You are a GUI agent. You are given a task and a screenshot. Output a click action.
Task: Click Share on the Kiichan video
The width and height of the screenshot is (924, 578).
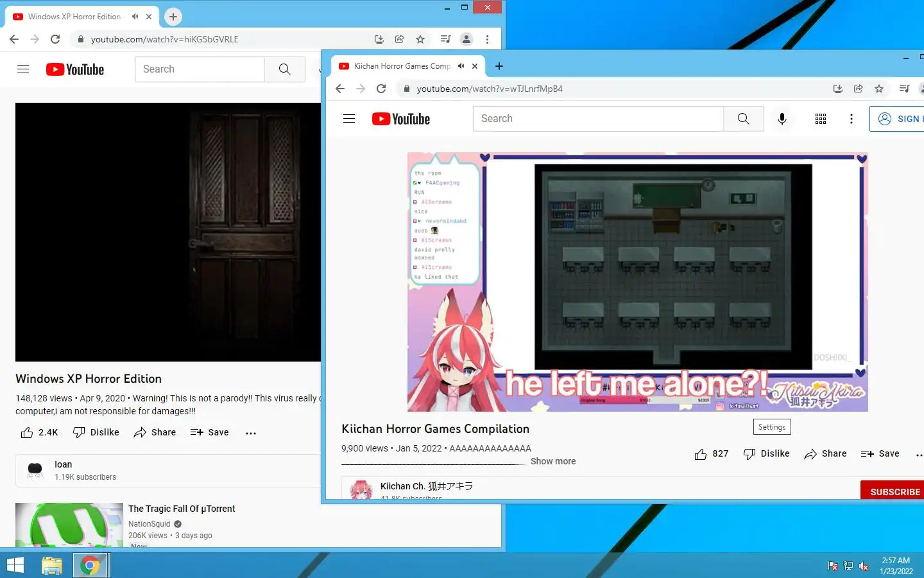(825, 454)
